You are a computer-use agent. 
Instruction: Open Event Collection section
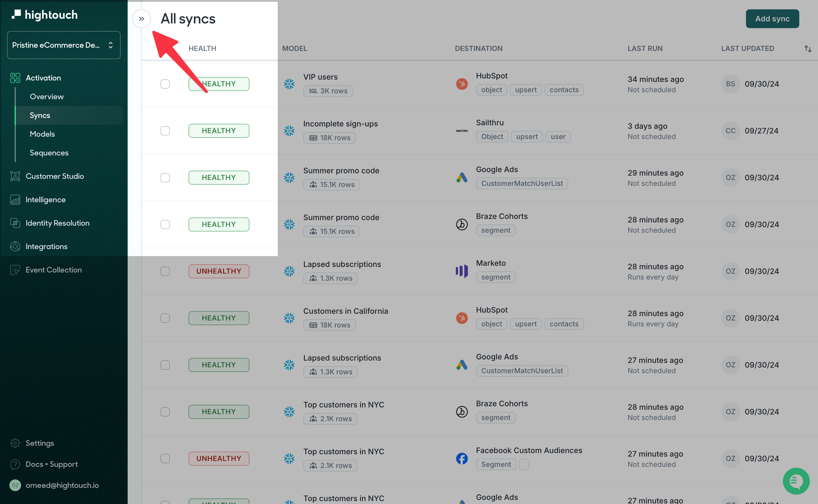pos(54,269)
